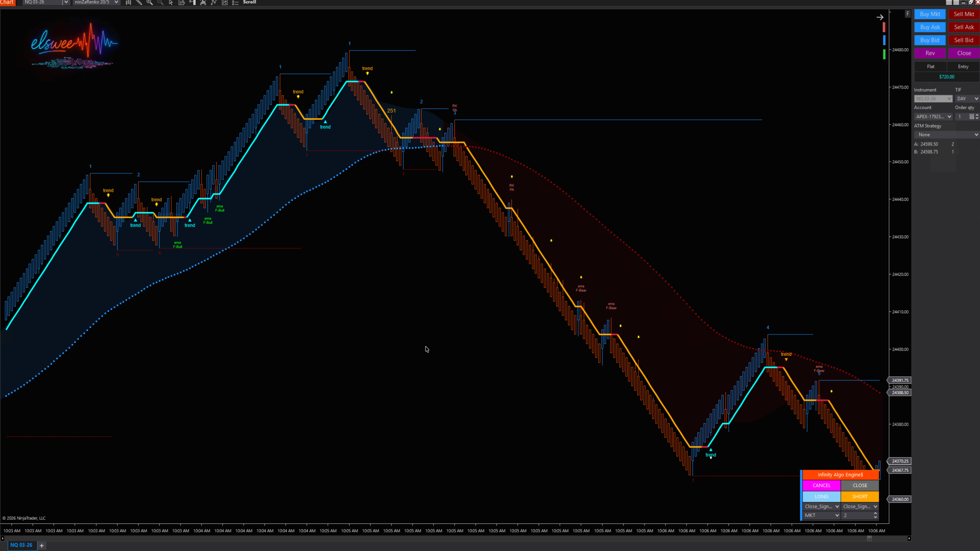This screenshot has height=551, width=980.
Task: Toggle the F button on price axis
Action: click(907, 14)
